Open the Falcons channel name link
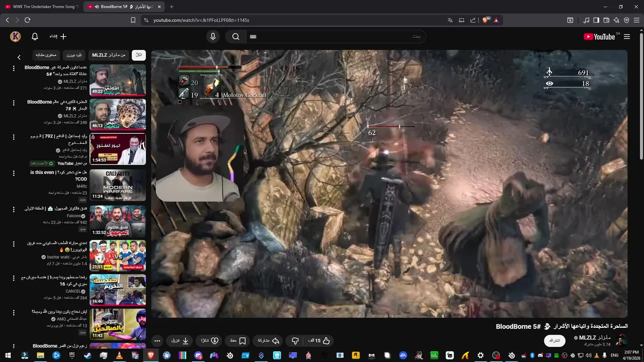Image resolution: width=644 pixels, height=362 pixels. click(x=74, y=216)
